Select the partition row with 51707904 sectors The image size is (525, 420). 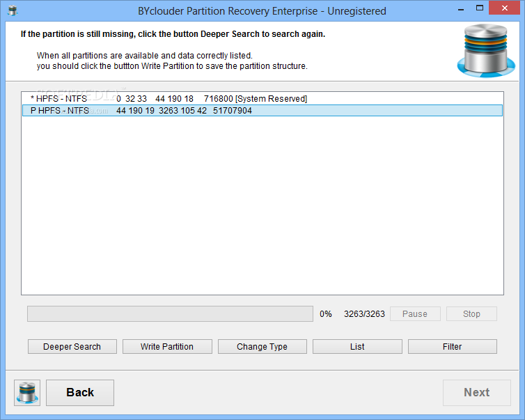pyautogui.click(x=262, y=111)
